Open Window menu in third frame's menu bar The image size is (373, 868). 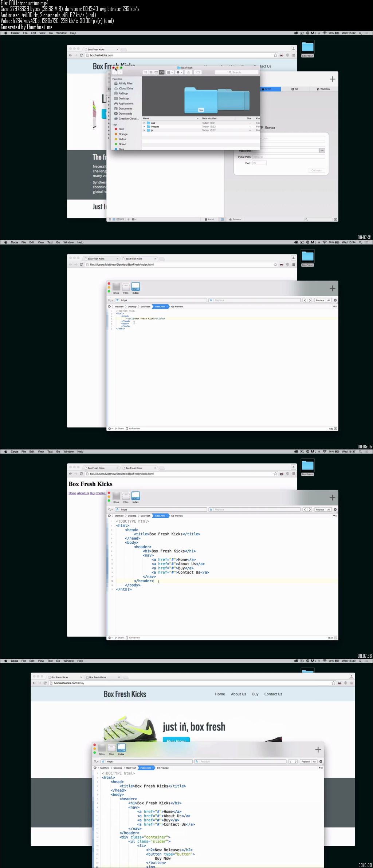coord(68,452)
